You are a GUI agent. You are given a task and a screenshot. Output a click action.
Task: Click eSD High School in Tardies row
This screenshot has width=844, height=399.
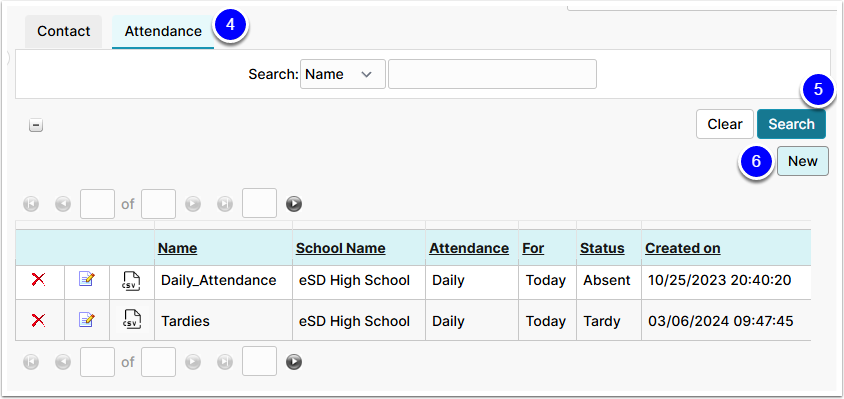click(x=359, y=321)
